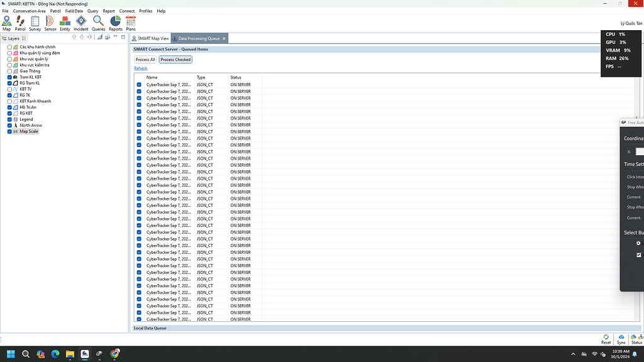The width and height of the screenshot is (644, 362).
Task: Select the Queries magnifier icon
Action: [x=98, y=22]
